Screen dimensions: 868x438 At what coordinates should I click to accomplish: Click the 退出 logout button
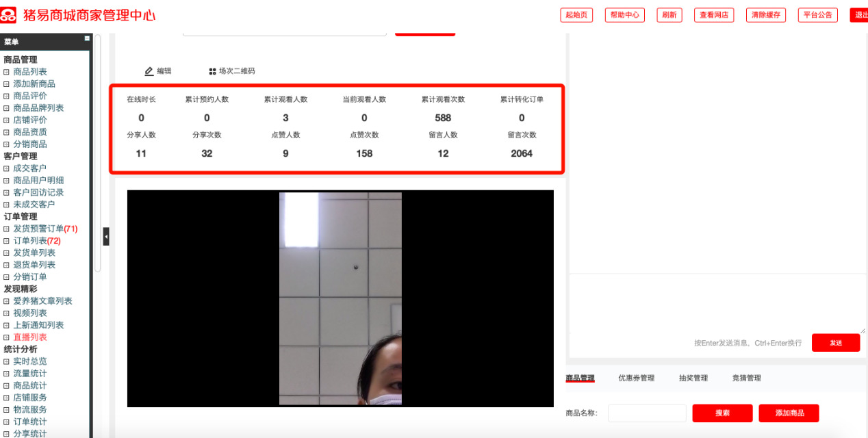point(859,15)
